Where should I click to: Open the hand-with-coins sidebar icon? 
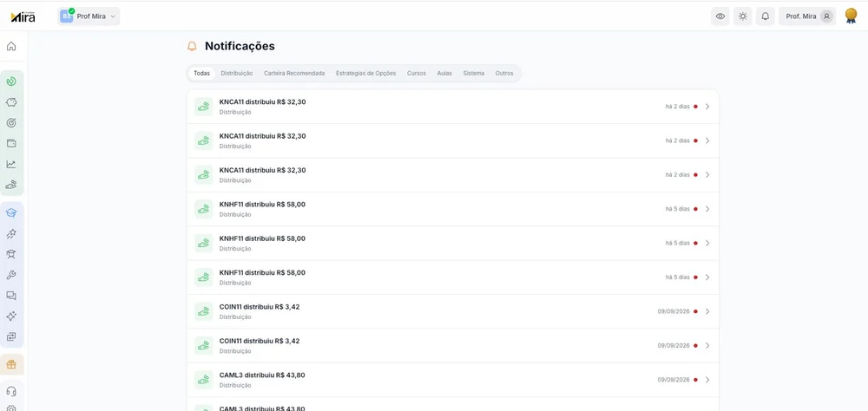11,185
